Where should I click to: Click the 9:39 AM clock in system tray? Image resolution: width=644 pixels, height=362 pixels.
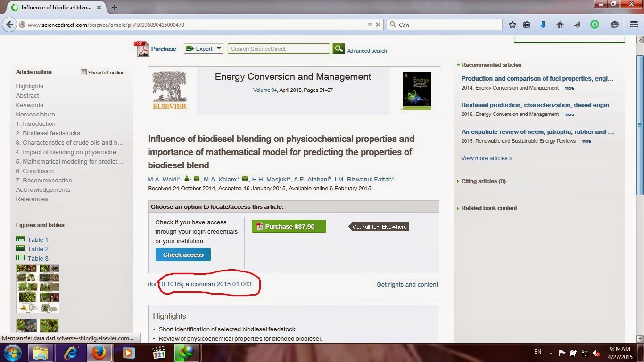(619, 349)
